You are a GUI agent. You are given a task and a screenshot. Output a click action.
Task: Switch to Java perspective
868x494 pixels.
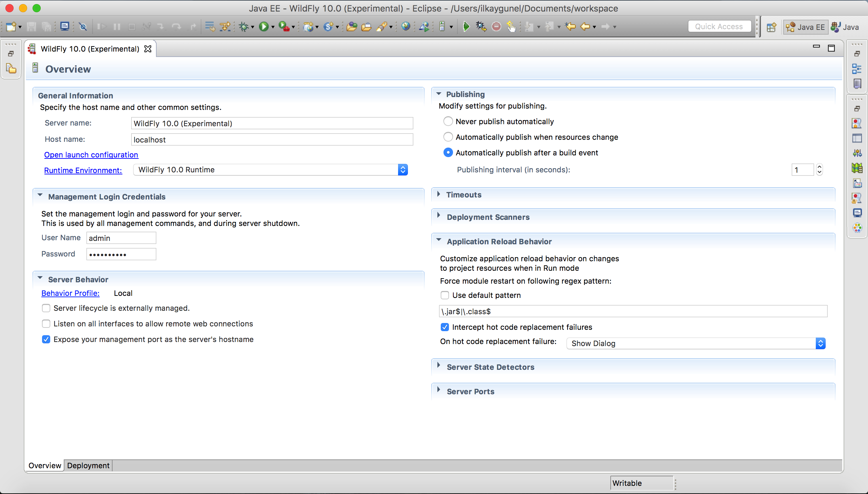point(845,27)
